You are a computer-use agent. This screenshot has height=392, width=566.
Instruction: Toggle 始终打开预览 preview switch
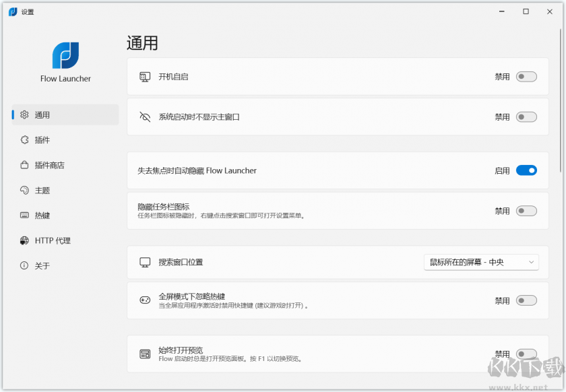[x=526, y=353]
